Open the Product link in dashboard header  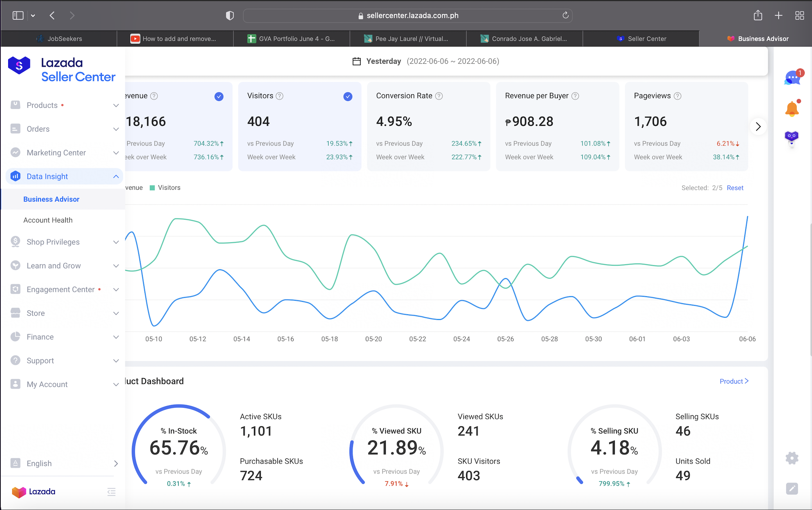733,381
